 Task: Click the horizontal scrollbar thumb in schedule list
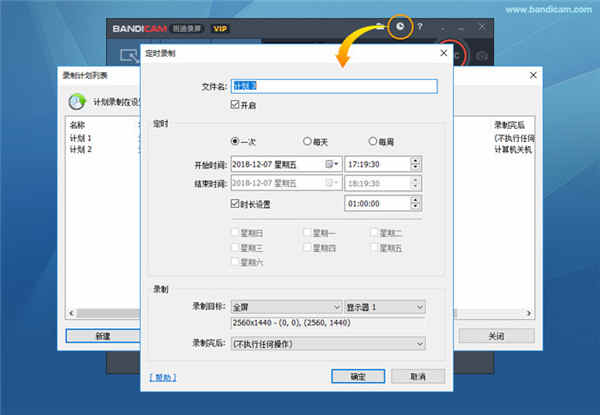(x=108, y=313)
